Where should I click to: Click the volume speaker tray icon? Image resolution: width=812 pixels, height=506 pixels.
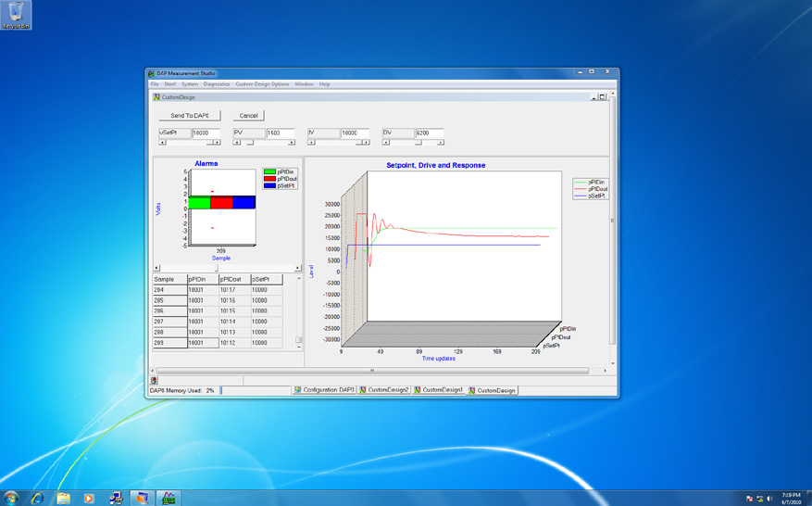769,499
